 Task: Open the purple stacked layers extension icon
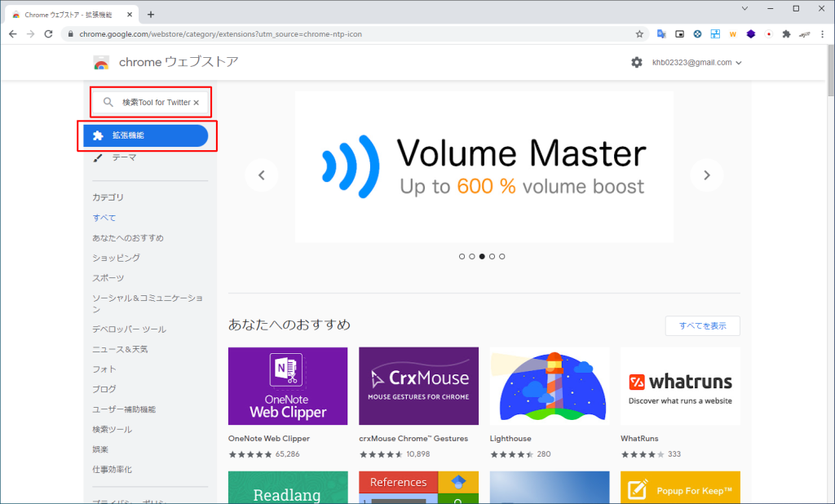[x=751, y=34]
